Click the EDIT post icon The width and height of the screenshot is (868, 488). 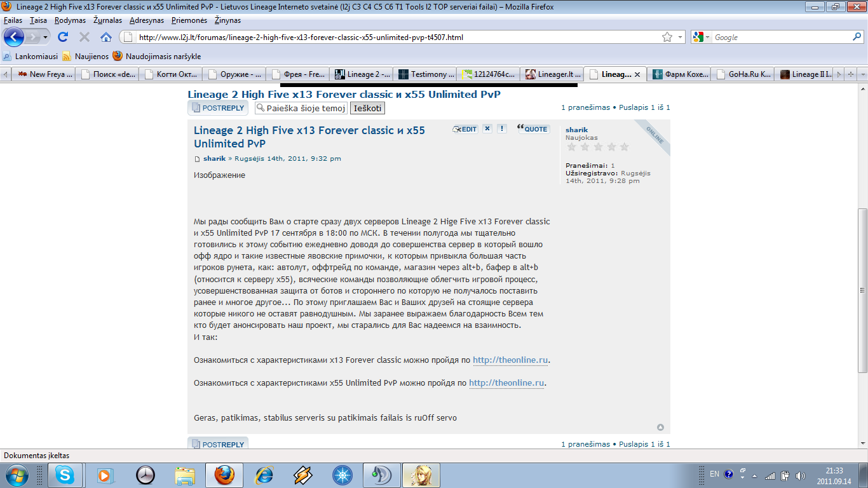pos(465,129)
